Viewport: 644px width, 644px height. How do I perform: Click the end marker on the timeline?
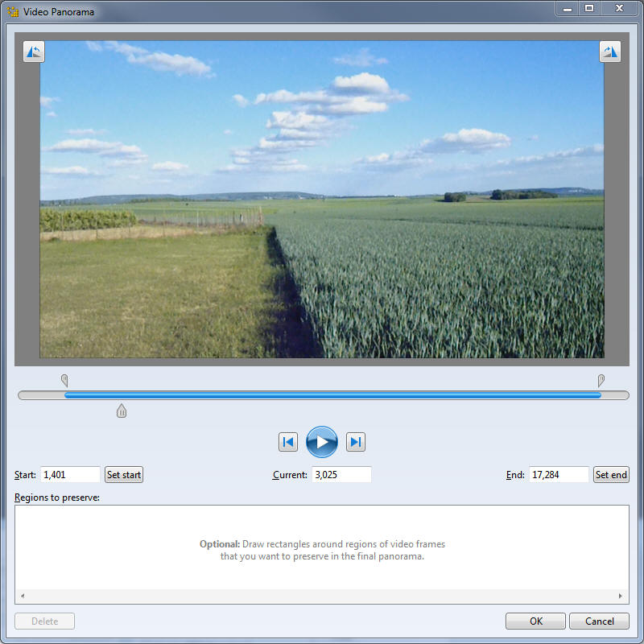tap(601, 380)
